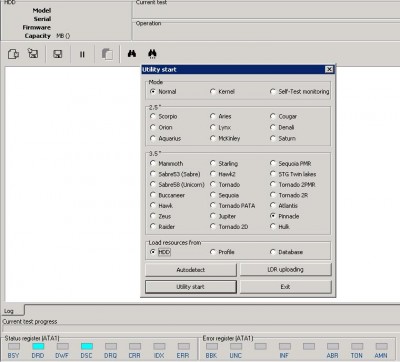
Task: Choose the Hulk drive family
Action: 279,227
